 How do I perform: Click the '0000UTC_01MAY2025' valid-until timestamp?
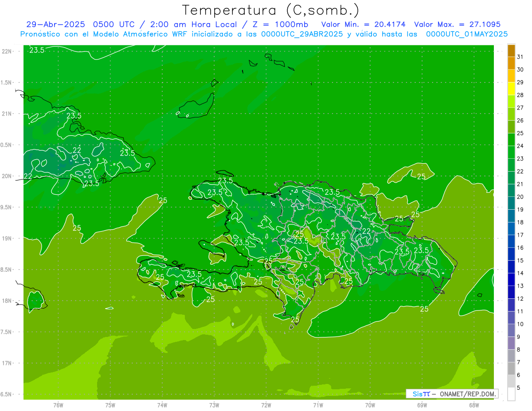(466, 34)
